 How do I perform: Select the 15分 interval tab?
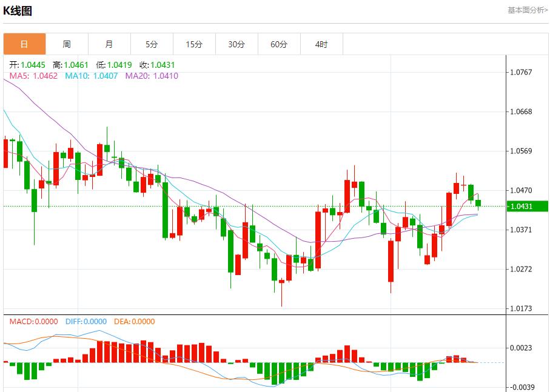click(x=194, y=44)
